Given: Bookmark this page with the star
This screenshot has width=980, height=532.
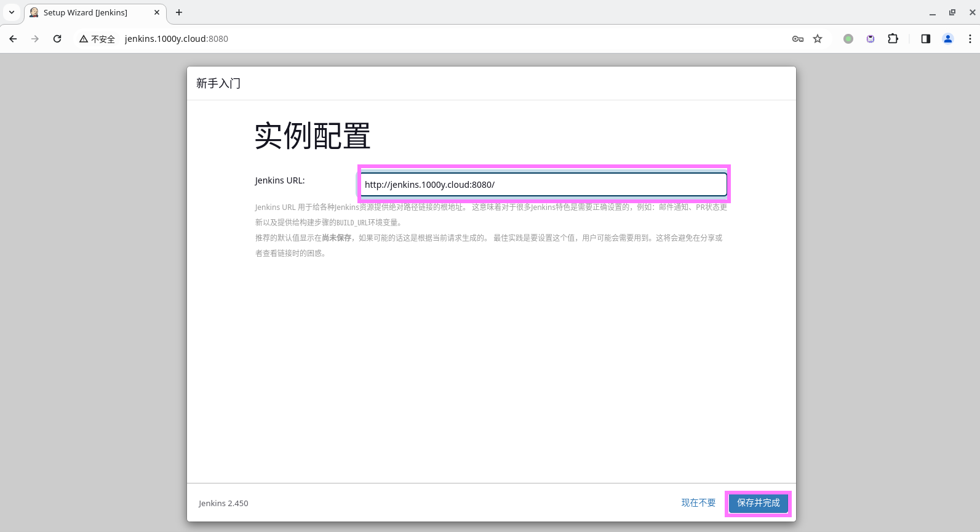Looking at the screenshot, I should coord(818,39).
